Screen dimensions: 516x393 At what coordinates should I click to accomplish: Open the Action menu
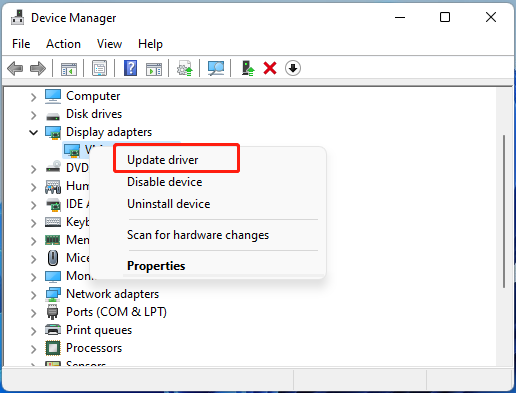point(63,44)
